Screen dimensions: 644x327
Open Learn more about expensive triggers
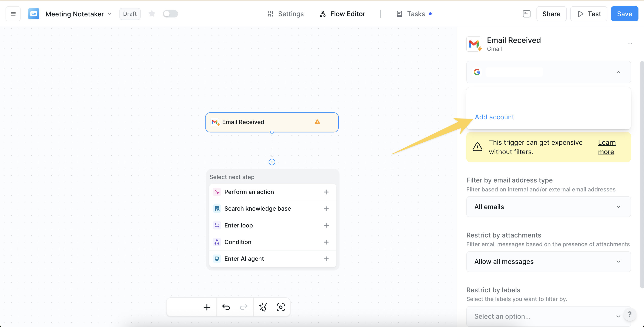pos(607,147)
